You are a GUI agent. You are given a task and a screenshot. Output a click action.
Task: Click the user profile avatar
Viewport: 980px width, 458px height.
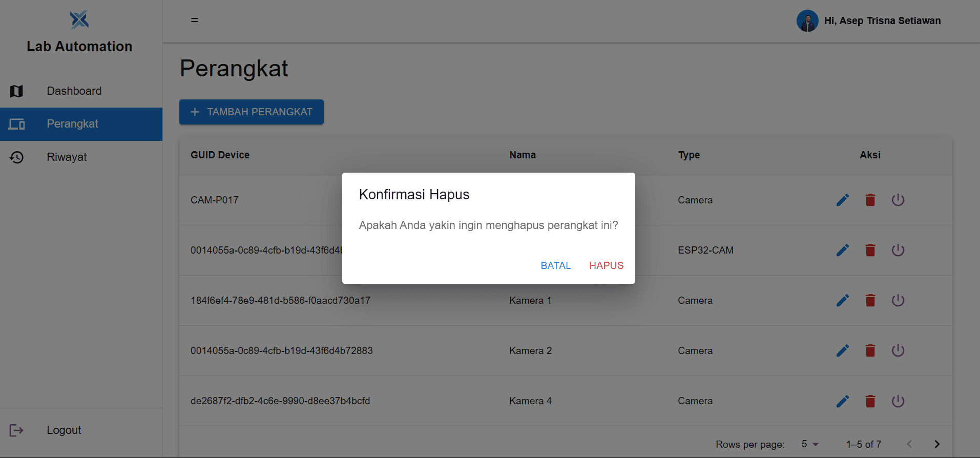[807, 21]
